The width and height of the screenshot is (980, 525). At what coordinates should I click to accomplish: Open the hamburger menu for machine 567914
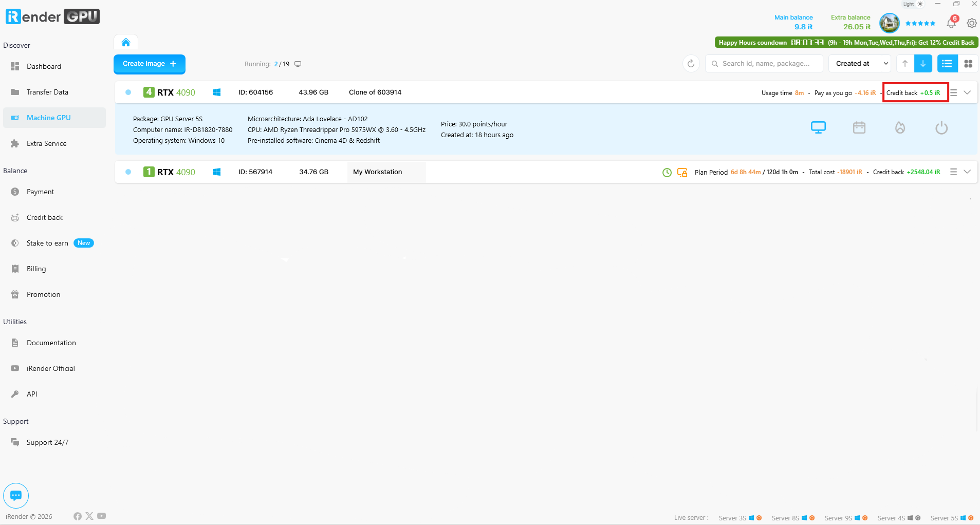tap(953, 172)
